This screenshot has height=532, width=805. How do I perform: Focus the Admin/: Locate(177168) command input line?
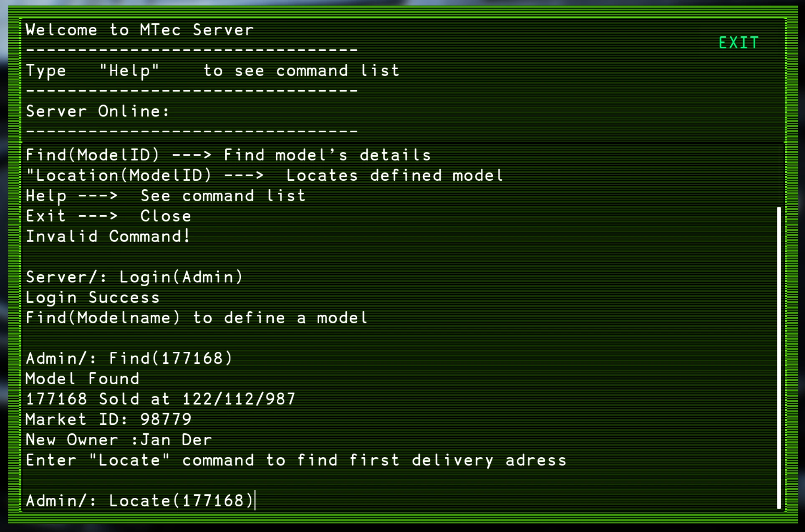140,500
